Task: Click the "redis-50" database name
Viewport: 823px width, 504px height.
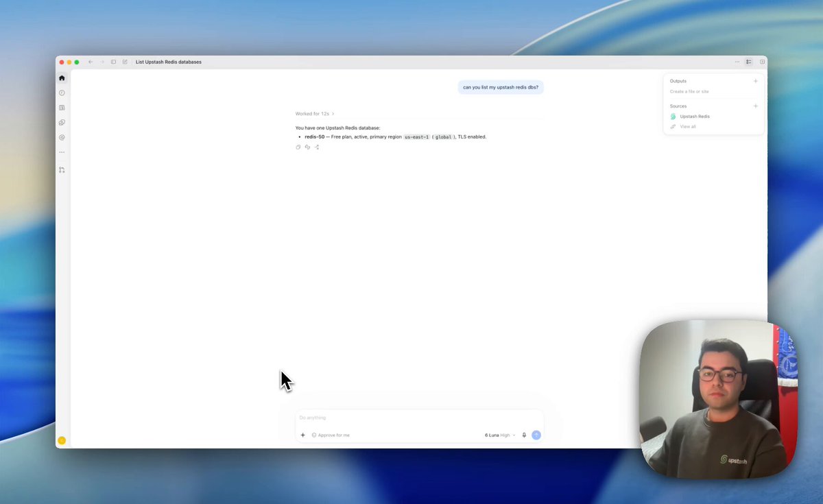Action: click(x=315, y=137)
